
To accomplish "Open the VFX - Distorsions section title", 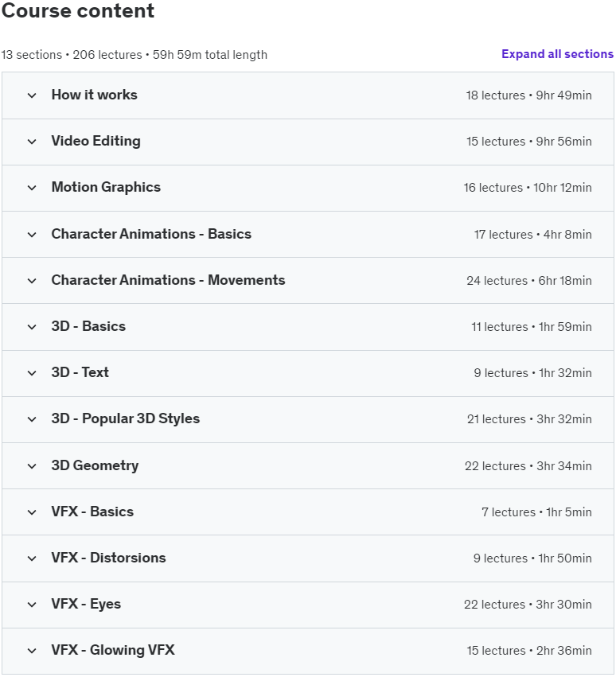I will coord(108,558).
